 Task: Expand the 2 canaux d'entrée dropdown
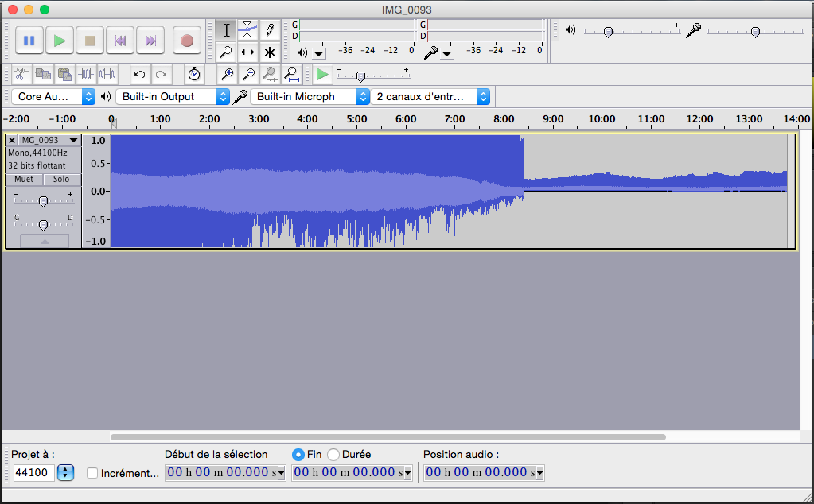click(x=430, y=96)
